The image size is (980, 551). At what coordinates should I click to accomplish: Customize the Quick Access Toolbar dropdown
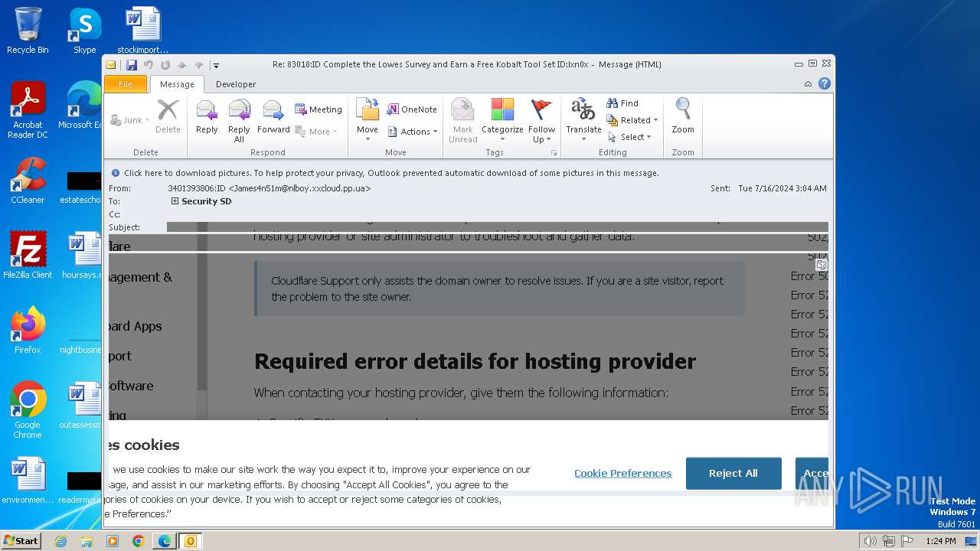[216, 65]
